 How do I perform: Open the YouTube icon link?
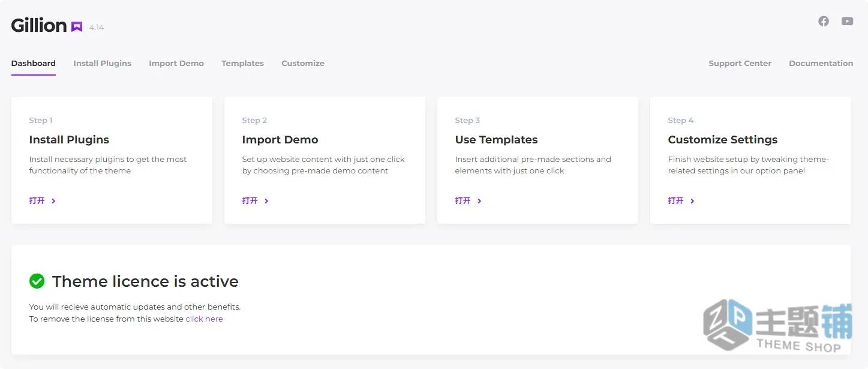847,21
